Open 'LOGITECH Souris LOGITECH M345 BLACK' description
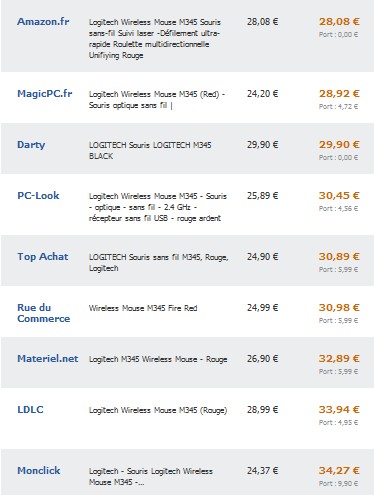 (150, 151)
